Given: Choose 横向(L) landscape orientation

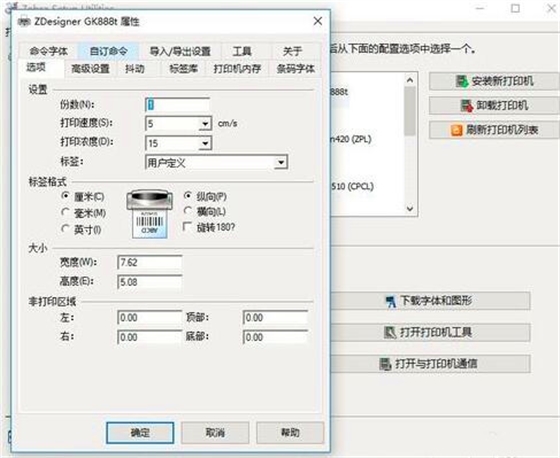Looking at the screenshot, I should coord(187,211).
